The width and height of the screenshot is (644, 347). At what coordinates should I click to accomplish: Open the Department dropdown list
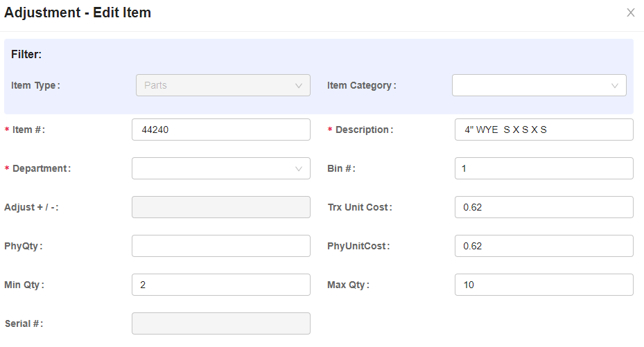[220, 169]
